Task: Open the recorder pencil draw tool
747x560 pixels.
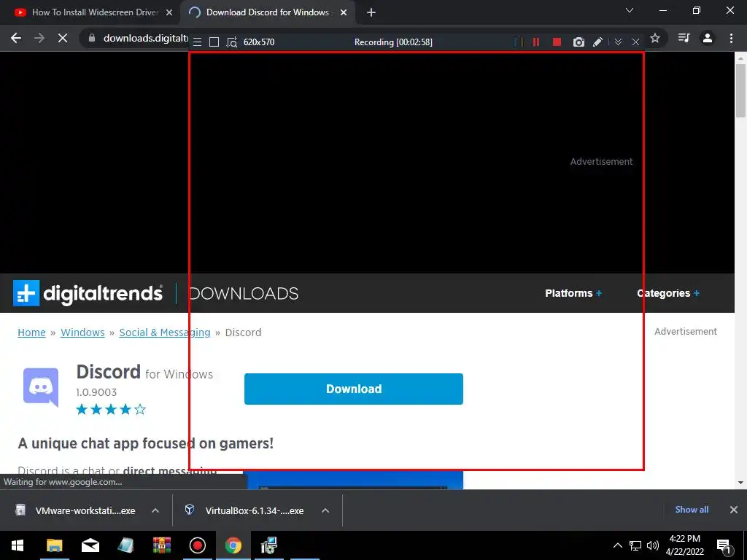Action: coord(598,42)
